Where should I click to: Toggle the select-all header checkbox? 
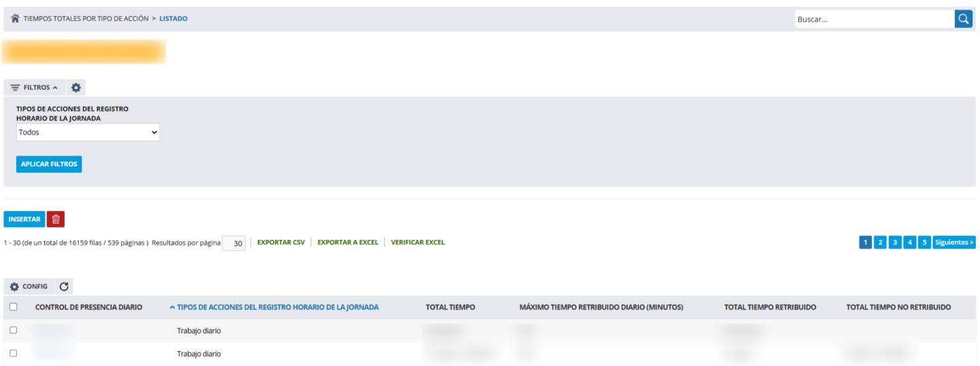click(x=14, y=307)
